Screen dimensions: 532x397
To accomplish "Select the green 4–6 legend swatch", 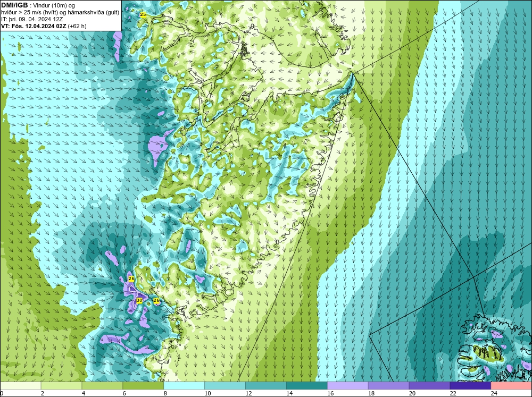I will 102,386.
